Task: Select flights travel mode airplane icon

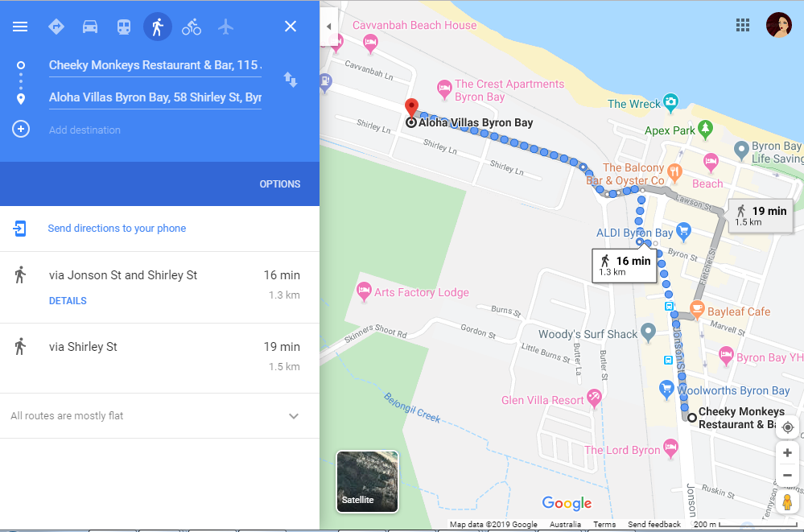Action: pyautogui.click(x=225, y=27)
